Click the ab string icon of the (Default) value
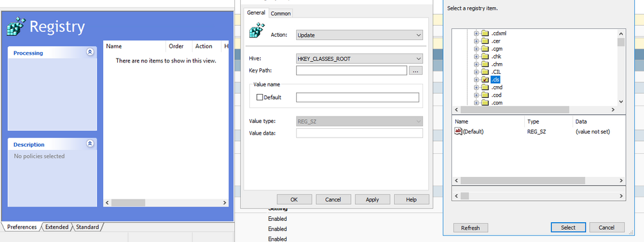The image size is (644, 242). tap(459, 131)
